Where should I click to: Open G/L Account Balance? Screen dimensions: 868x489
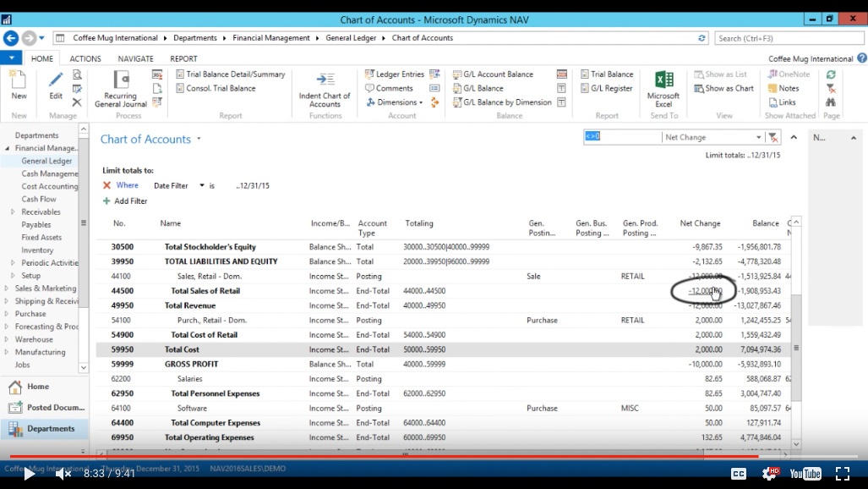pos(493,74)
